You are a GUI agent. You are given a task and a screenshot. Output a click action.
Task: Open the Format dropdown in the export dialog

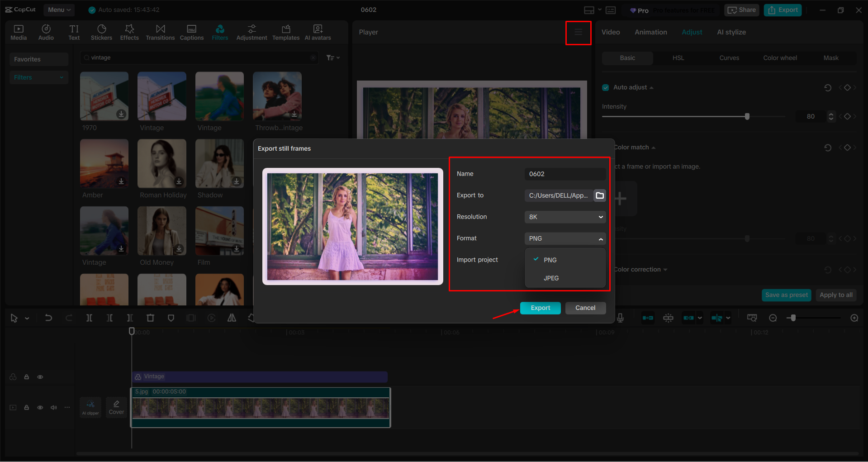click(x=564, y=238)
